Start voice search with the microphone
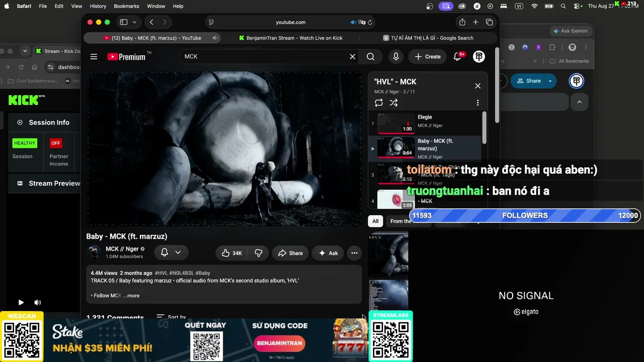 pyautogui.click(x=396, y=57)
